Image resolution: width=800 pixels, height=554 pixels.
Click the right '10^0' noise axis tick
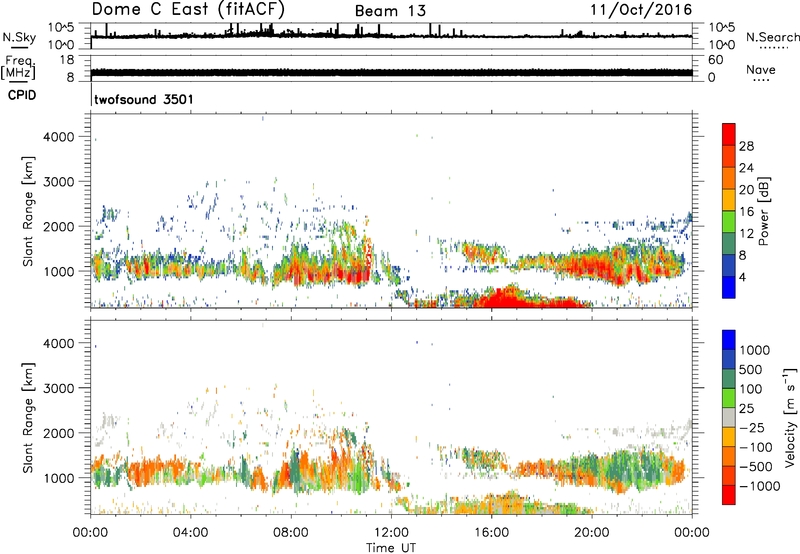click(x=721, y=45)
